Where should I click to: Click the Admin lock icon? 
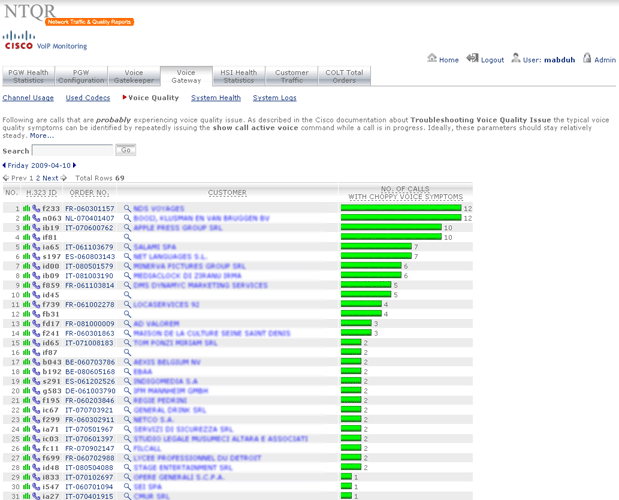588,59
